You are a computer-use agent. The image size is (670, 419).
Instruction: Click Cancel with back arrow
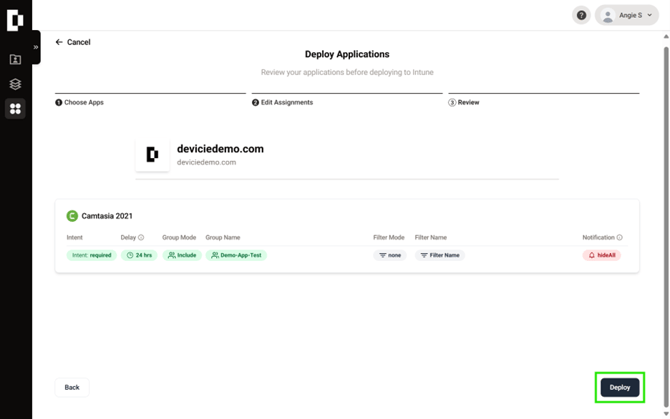tap(73, 42)
